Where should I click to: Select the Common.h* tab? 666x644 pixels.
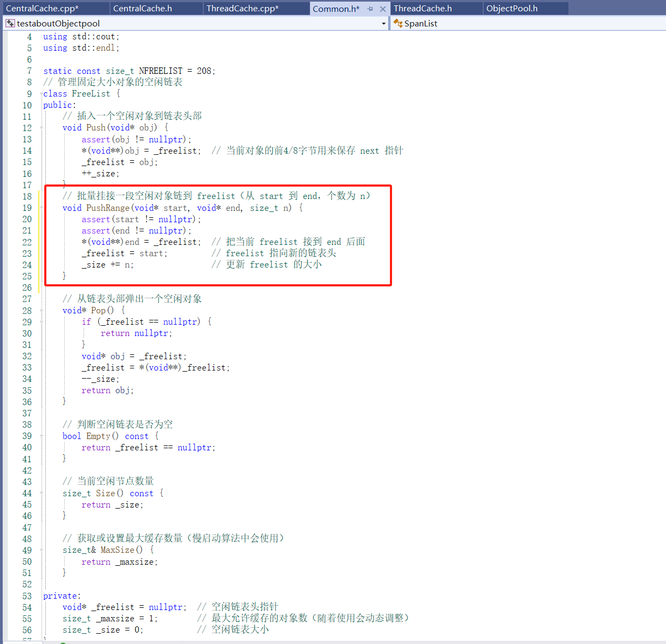coord(336,9)
